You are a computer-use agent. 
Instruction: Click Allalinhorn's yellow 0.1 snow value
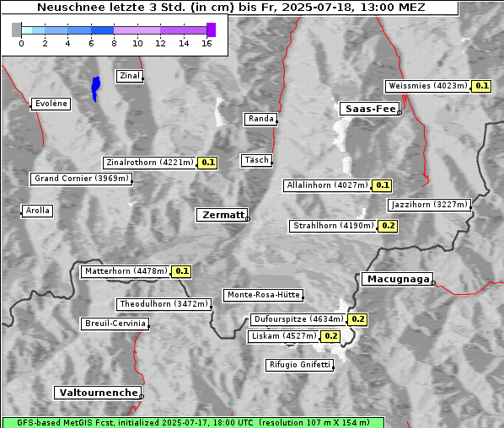click(x=382, y=185)
